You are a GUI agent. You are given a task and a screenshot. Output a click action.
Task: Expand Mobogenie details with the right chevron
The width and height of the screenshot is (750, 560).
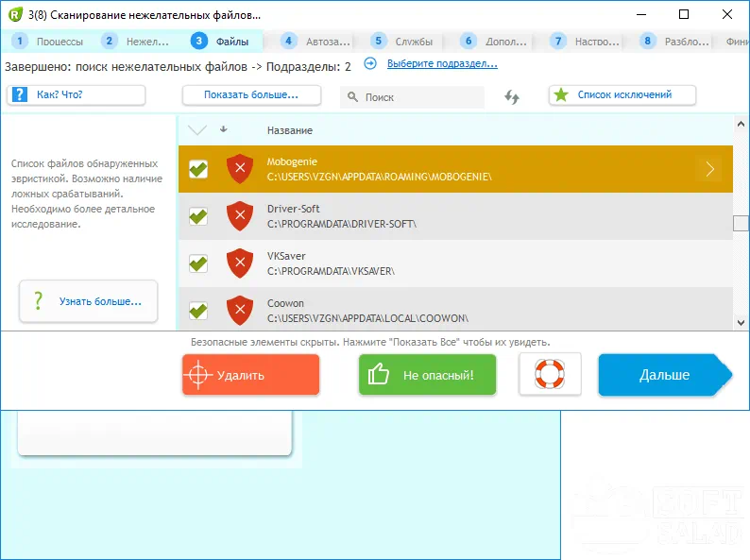pos(710,169)
